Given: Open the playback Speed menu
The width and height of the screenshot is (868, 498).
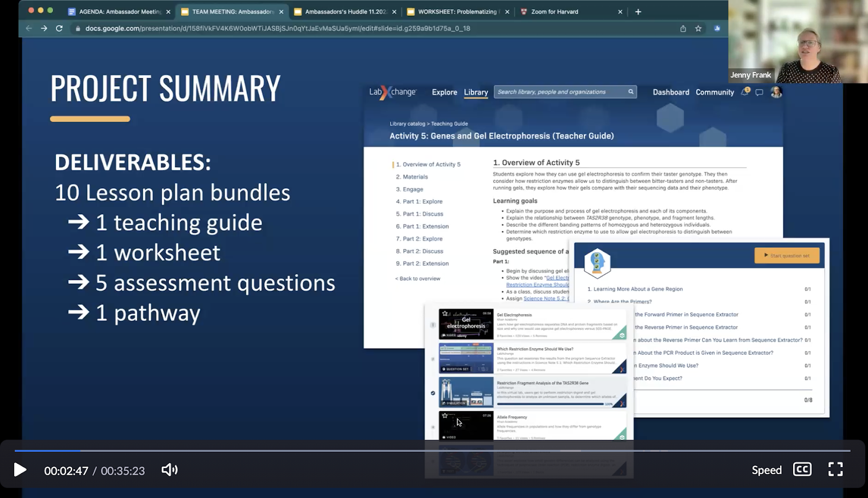Looking at the screenshot, I should pos(766,470).
